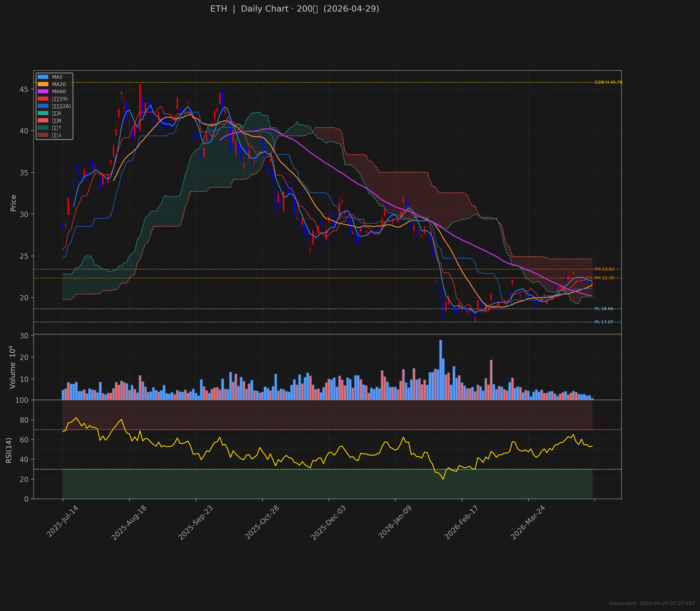Screen dimensions: 700x611
Task: Click the tallest volume bar
Action: click(440, 370)
